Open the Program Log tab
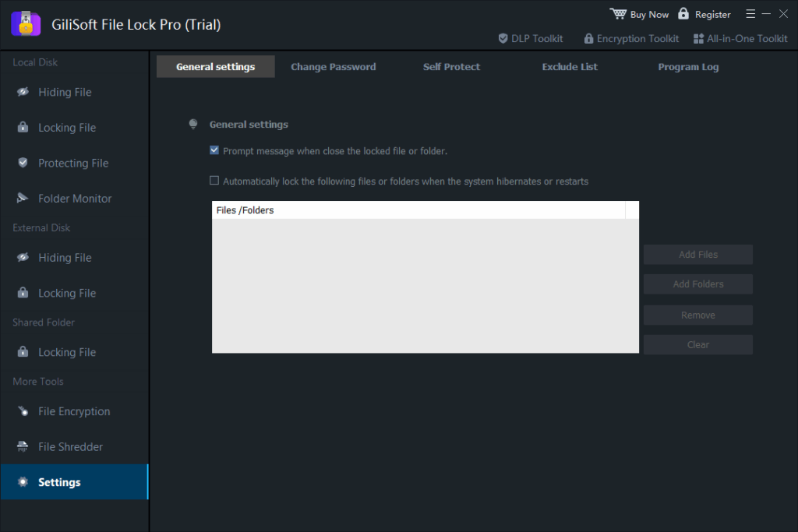Viewport: 798px width, 532px height. [x=688, y=67]
